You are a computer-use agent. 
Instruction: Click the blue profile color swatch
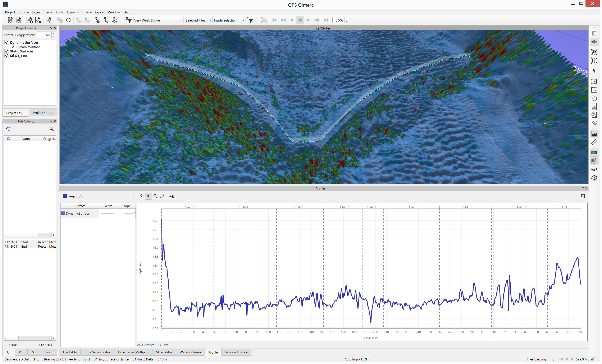click(65, 196)
